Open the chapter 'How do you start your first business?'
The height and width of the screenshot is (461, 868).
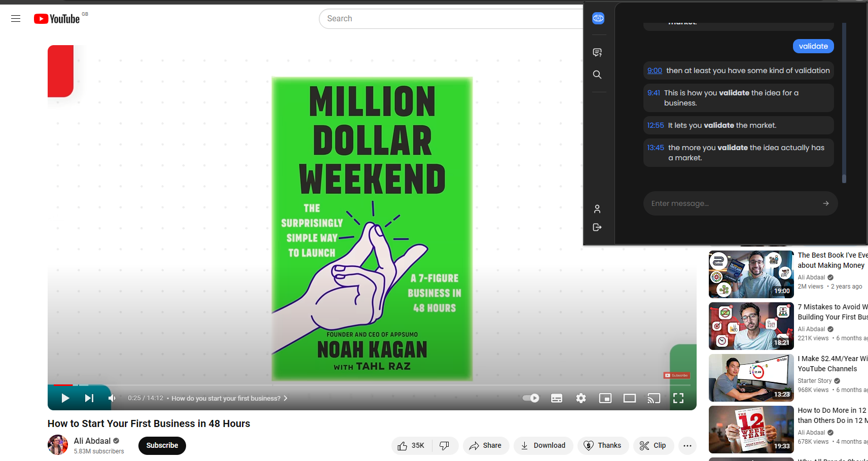(x=229, y=398)
